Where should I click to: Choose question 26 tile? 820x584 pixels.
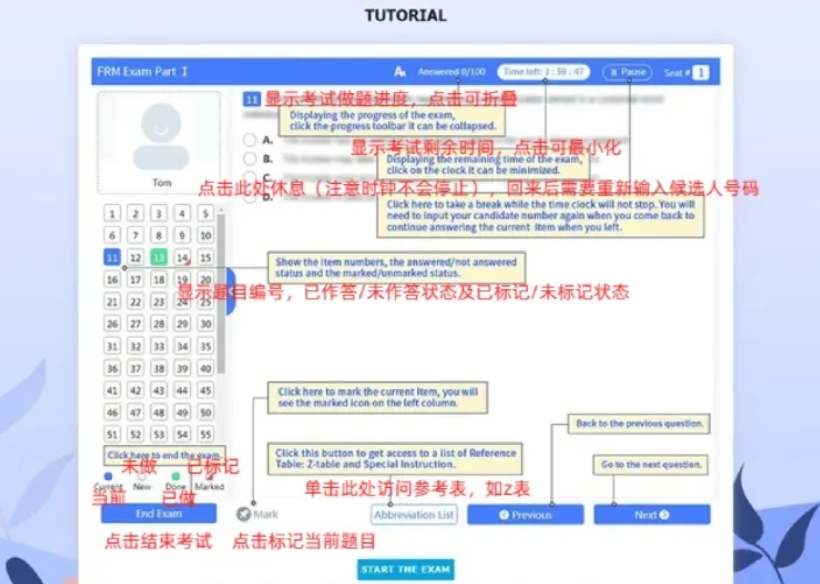[112, 324]
